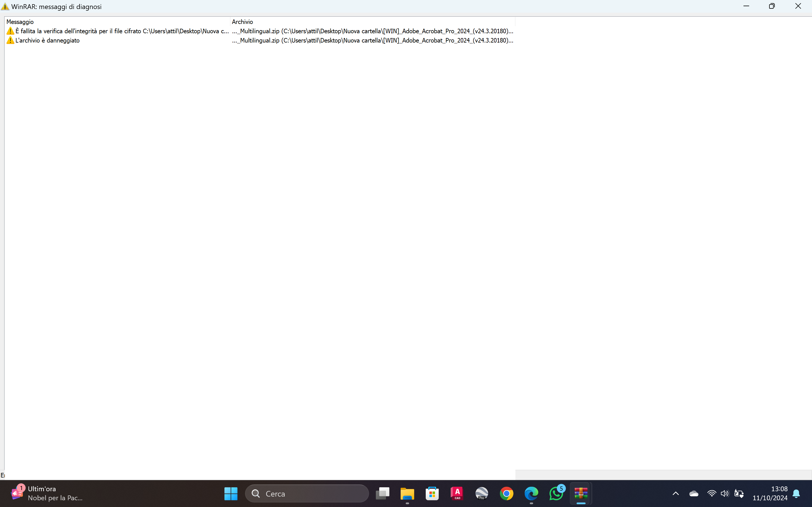Click warning icon of integrity verification error
This screenshot has width=812, height=507.
pos(10,31)
